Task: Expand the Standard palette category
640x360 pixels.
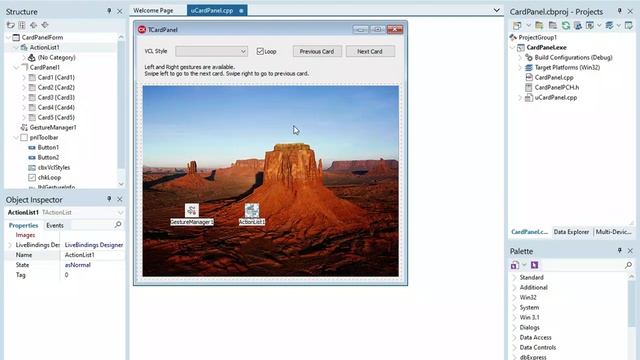Action: click(x=514, y=278)
